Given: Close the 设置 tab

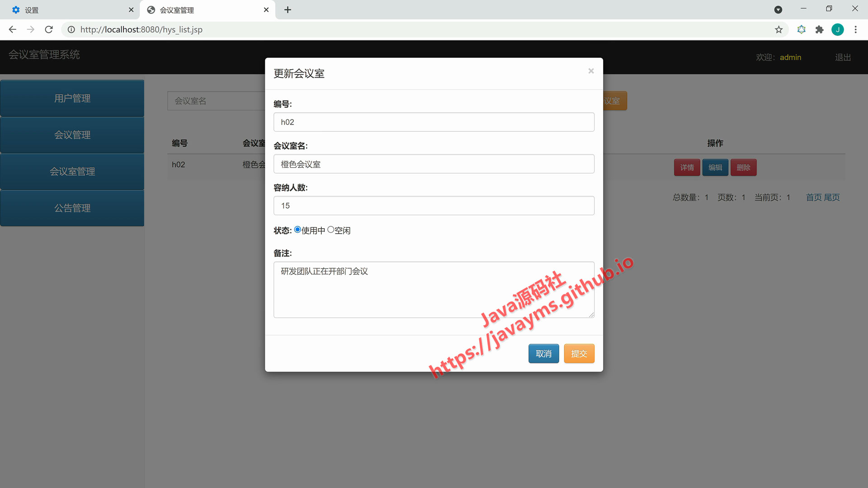Looking at the screenshot, I should [131, 9].
